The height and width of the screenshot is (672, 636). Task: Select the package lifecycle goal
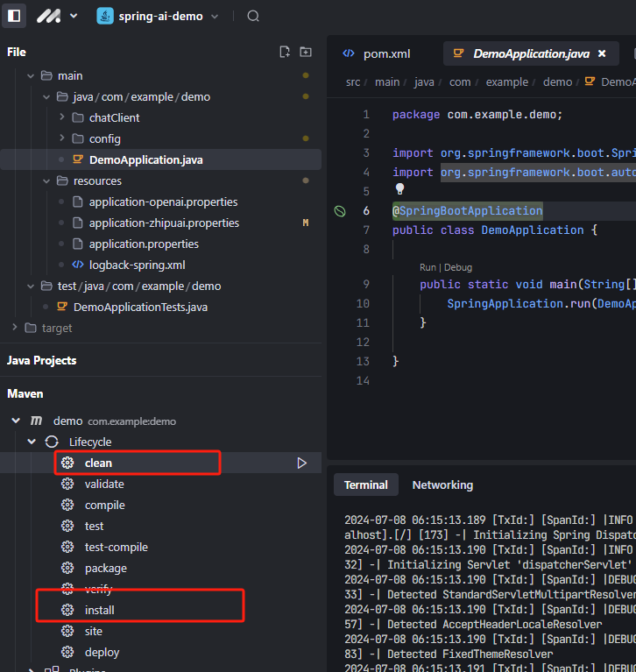pos(105,568)
